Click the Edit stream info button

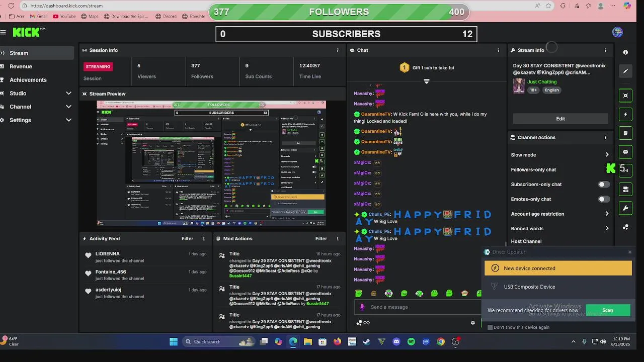click(560, 119)
